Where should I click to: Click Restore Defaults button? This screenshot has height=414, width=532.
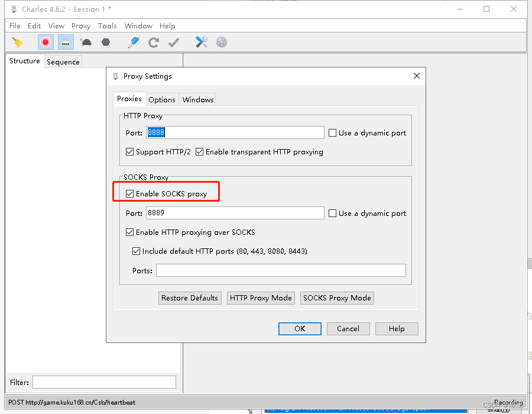click(x=190, y=298)
